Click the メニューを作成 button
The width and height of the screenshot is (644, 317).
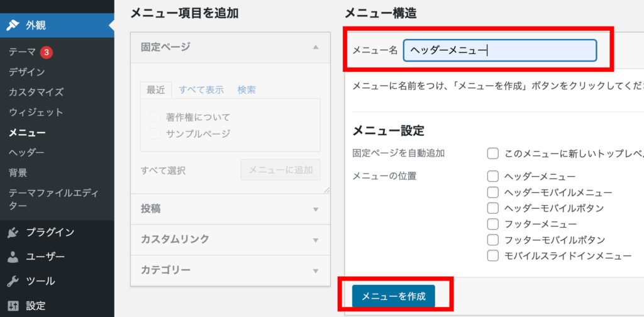(x=393, y=296)
